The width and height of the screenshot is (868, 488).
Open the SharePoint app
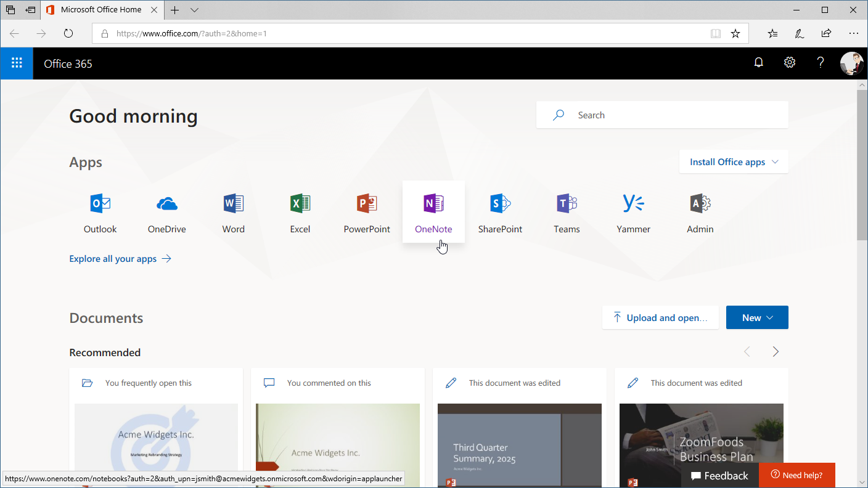(x=500, y=212)
